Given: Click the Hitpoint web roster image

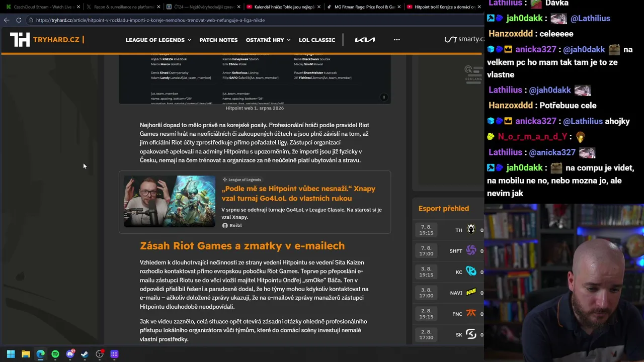Looking at the screenshot, I should pos(255,78).
